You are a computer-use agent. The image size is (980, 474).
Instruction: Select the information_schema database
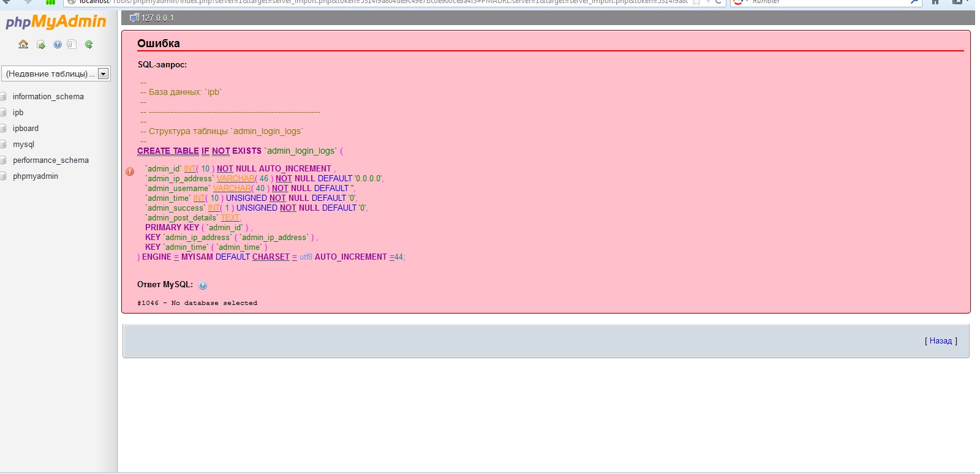48,97
